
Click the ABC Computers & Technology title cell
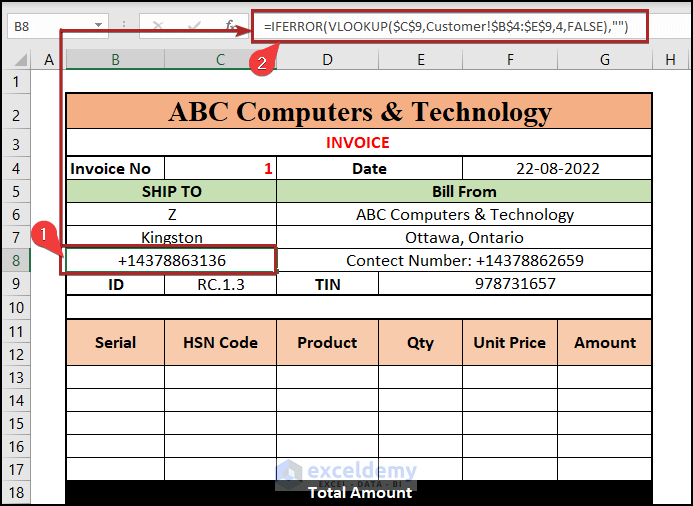coord(359,111)
